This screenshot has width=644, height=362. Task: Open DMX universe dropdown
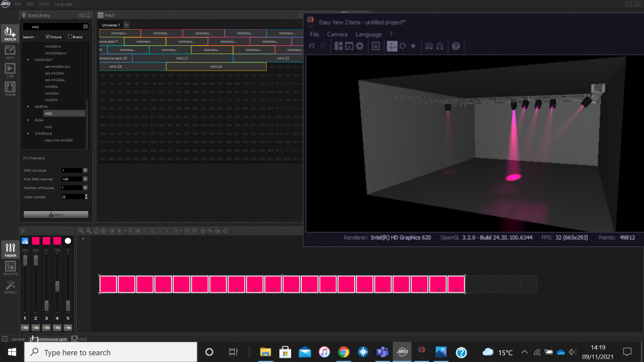(85, 170)
